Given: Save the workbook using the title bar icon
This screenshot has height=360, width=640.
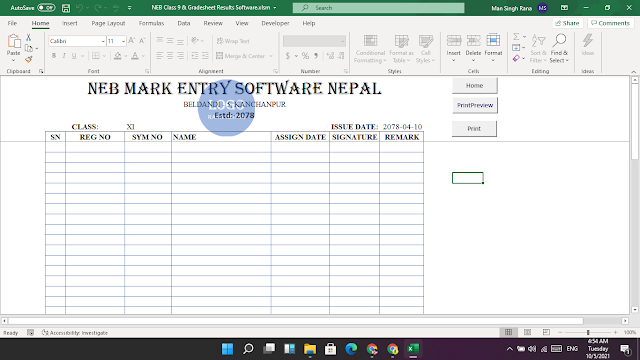Looking at the screenshot, I should pyautogui.click(x=66, y=8).
